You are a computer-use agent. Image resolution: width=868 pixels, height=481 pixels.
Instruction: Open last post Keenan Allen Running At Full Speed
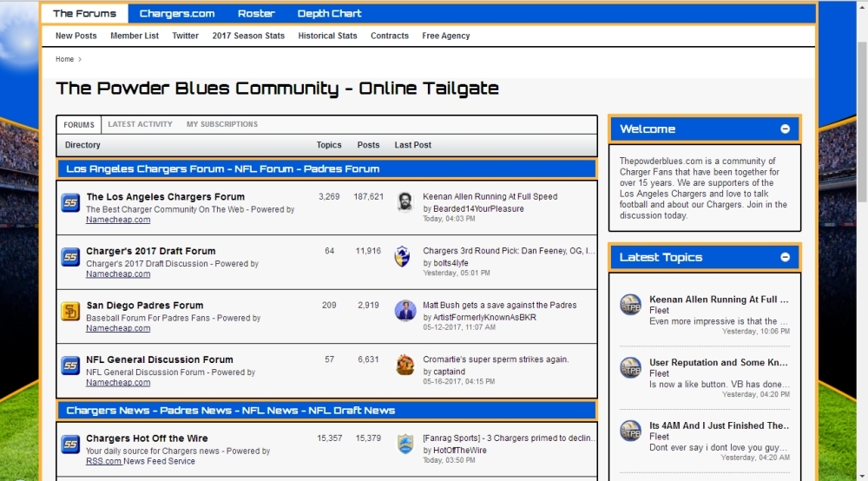(490, 196)
